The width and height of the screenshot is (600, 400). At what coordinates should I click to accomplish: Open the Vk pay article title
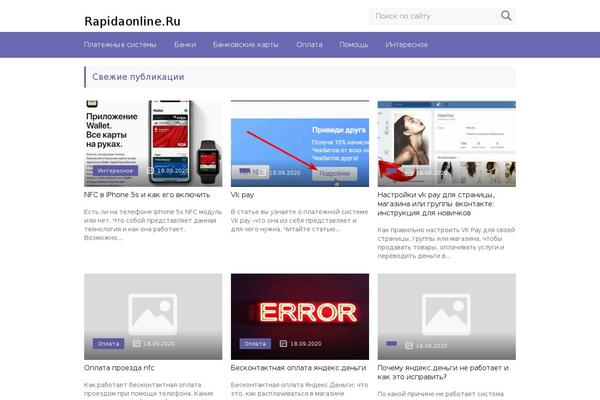click(x=242, y=195)
